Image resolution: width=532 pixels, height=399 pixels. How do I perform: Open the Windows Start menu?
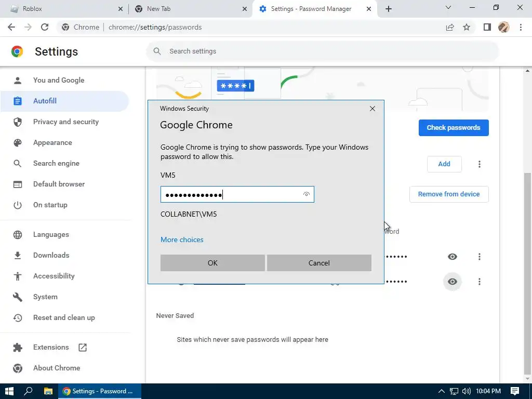[x=9, y=391]
